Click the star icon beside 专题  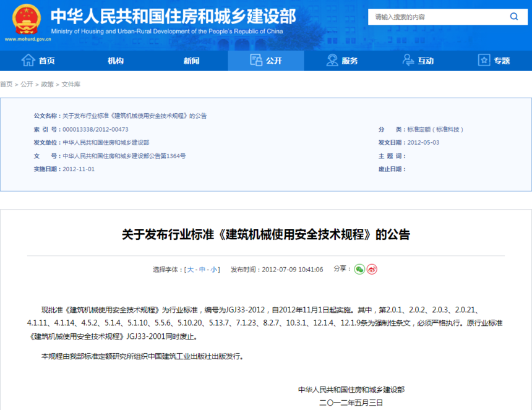[484, 61]
